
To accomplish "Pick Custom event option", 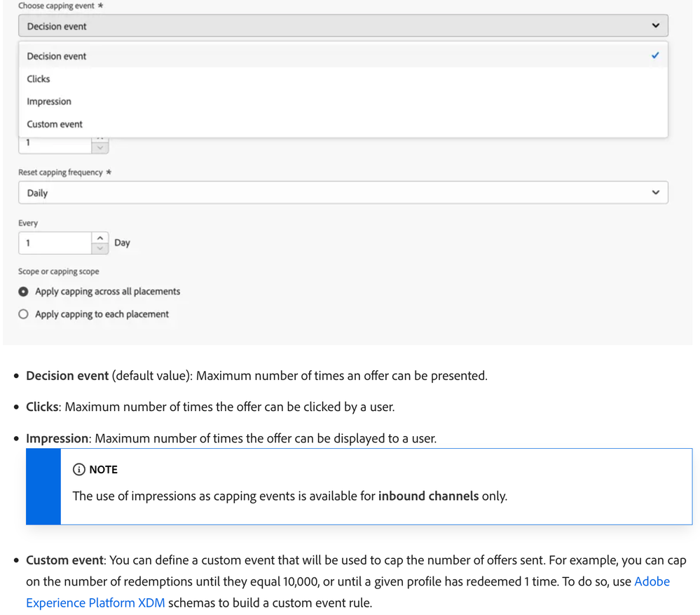I will tap(55, 124).
